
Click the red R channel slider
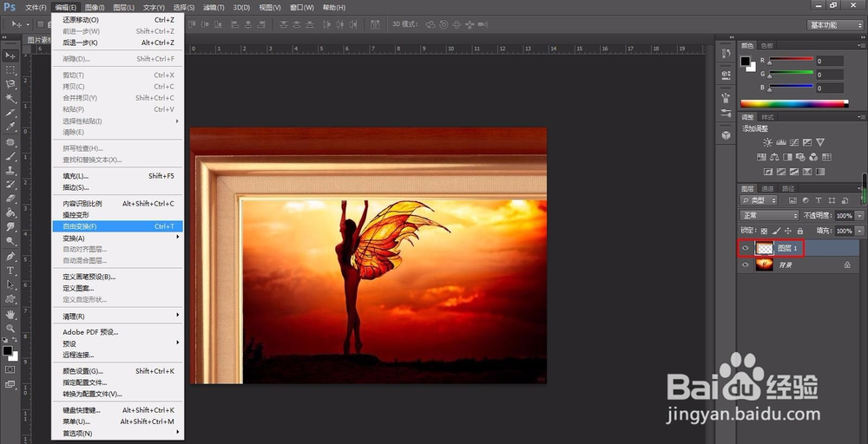(791, 59)
